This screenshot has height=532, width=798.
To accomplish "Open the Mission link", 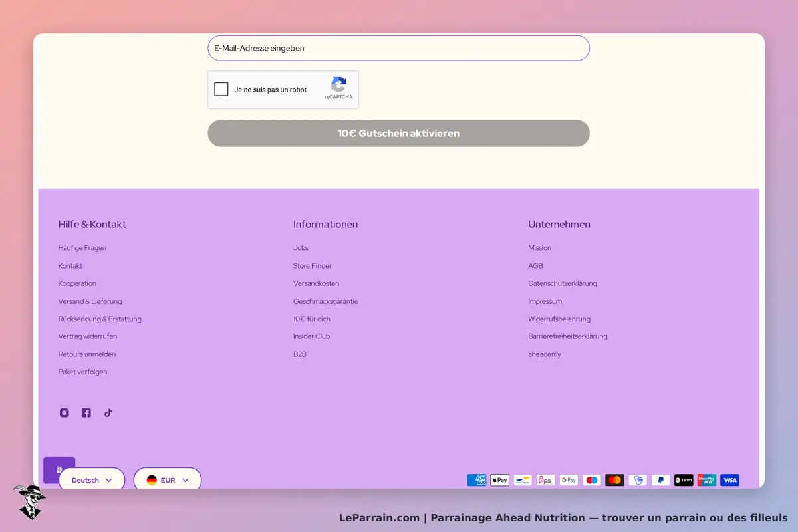I will [540, 248].
